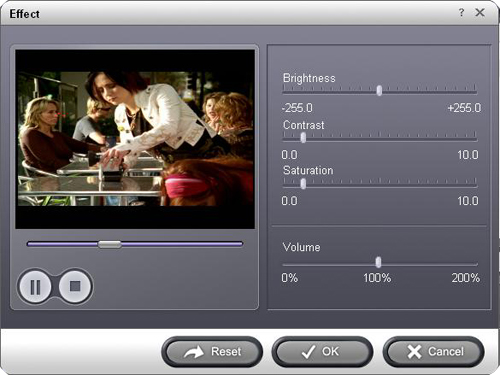Click the Brightness slider handle

coord(379,90)
